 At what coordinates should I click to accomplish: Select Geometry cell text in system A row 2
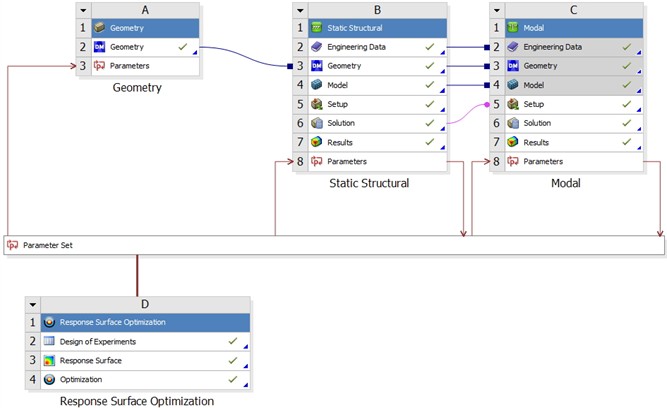127,47
